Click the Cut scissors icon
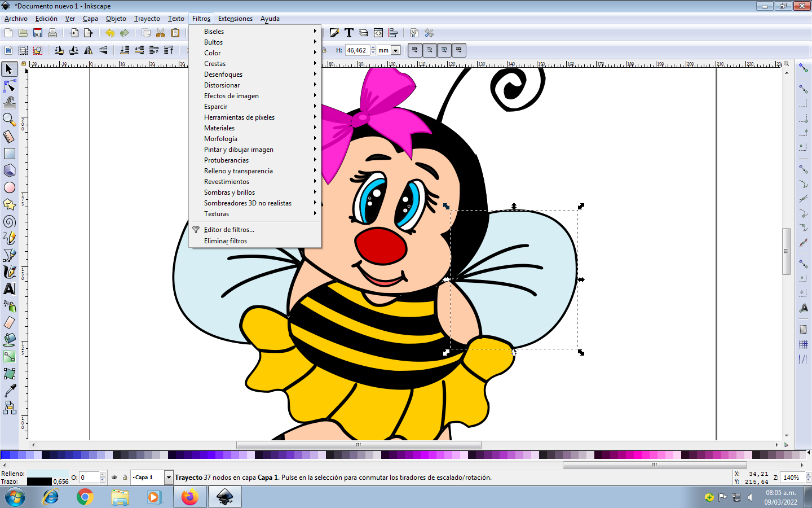The height and width of the screenshot is (508, 812). [161, 33]
